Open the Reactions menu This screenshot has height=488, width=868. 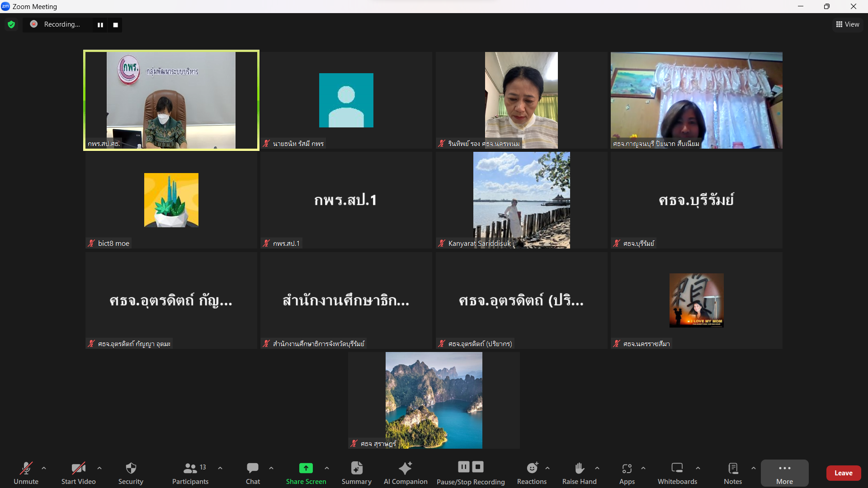click(x=532, y=473)
